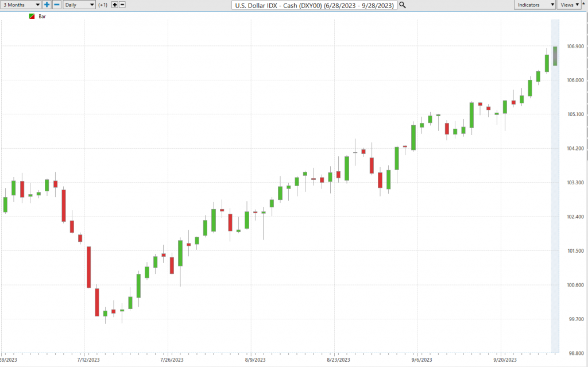Viewport: 588px width, 367px height.
Task: Click the 7/12/2023 date axis label
Action: tap(88, 360)
